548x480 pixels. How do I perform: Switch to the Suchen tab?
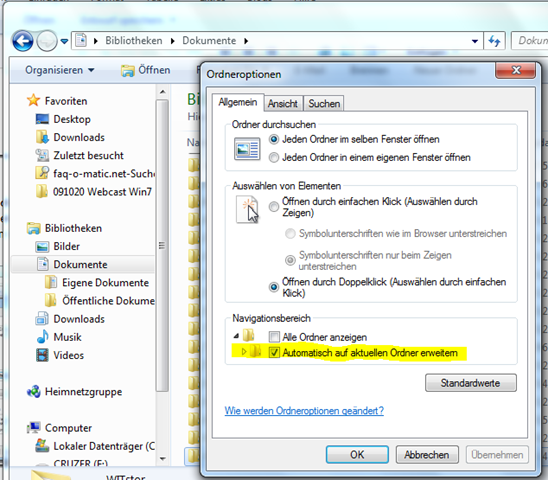click(324, 103)
